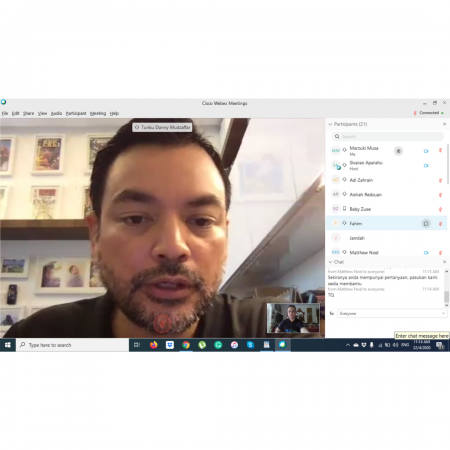
Task: Open the Windows Start menu
Action: 8,345
